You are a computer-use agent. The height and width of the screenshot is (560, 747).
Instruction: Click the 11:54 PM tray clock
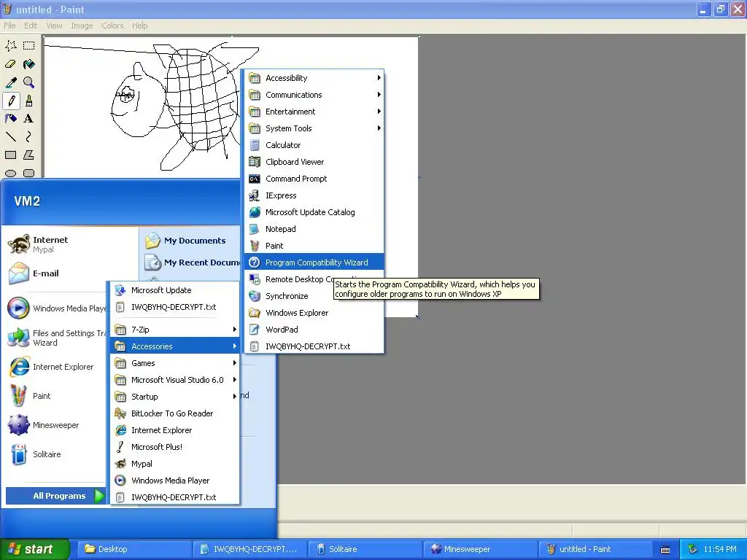(719, 549)
